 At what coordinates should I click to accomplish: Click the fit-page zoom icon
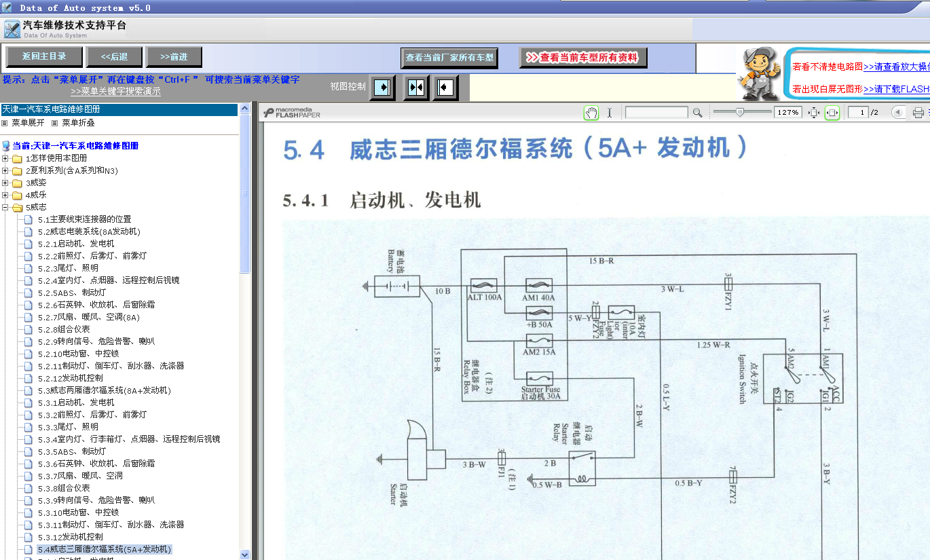[814, 113]
